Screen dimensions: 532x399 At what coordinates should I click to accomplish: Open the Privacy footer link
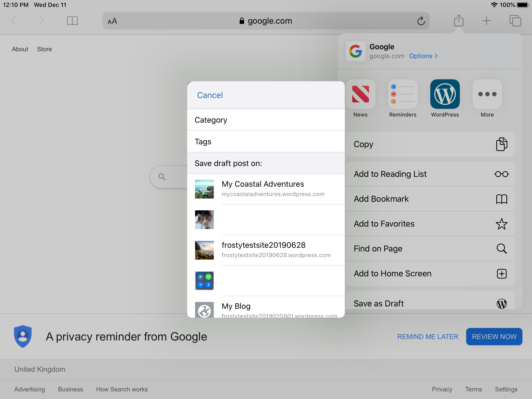(442, 389)
